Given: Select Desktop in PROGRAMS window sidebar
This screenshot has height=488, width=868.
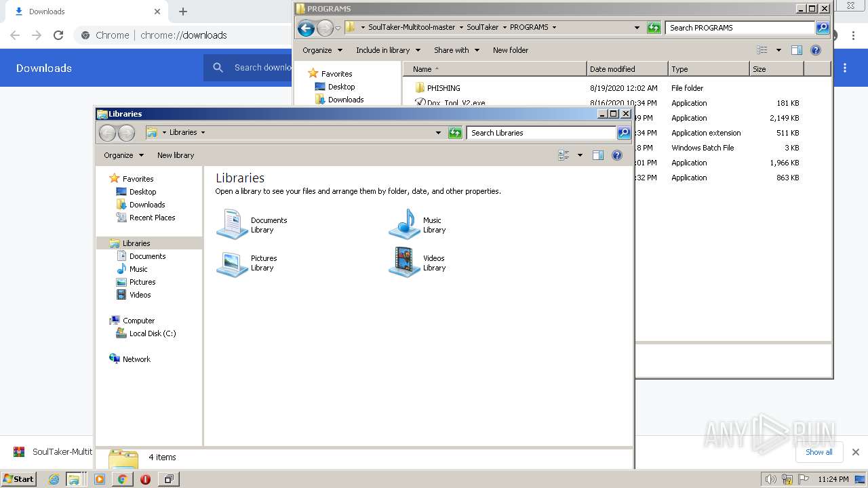Looking at the screenshot, I should [x=341, y=87].
